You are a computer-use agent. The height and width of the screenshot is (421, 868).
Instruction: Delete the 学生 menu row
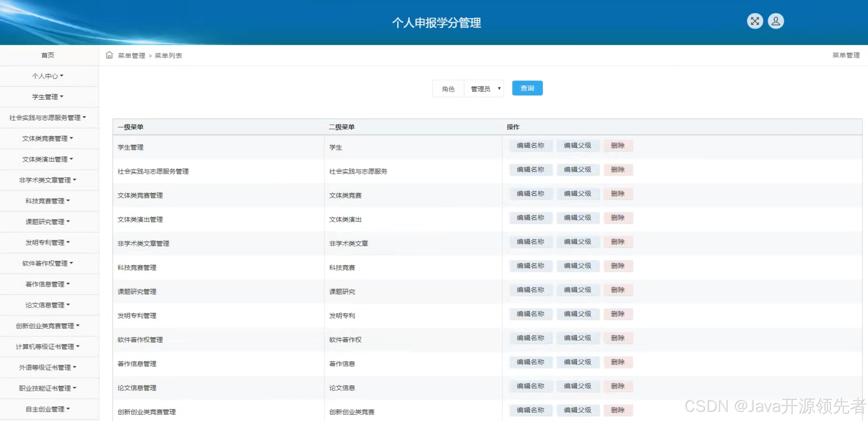click(x=618, y=145)
